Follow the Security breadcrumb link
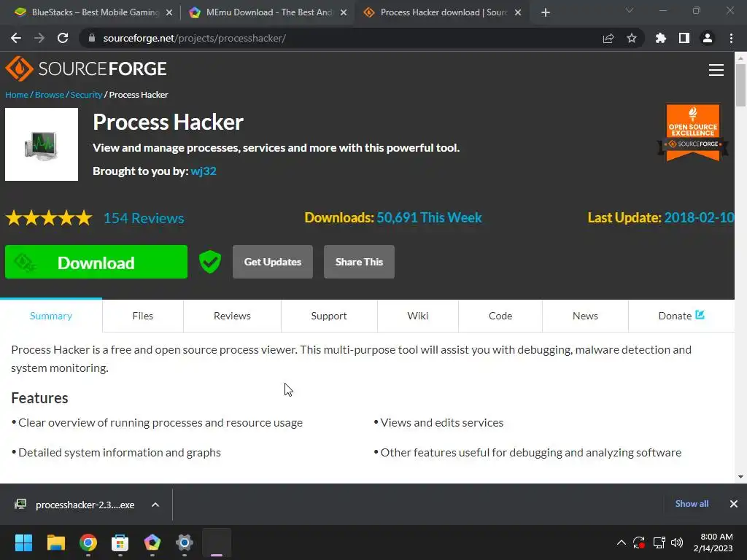The image size is (747, 560). pyautogui.click(x=86, y=95)
